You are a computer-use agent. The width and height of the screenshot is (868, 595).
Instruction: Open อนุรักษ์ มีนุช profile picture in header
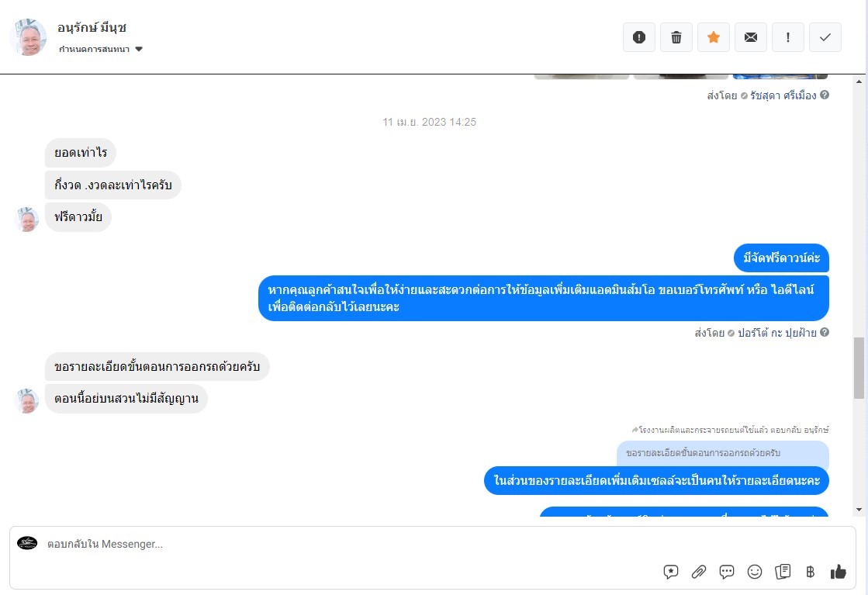click(28, 37)
